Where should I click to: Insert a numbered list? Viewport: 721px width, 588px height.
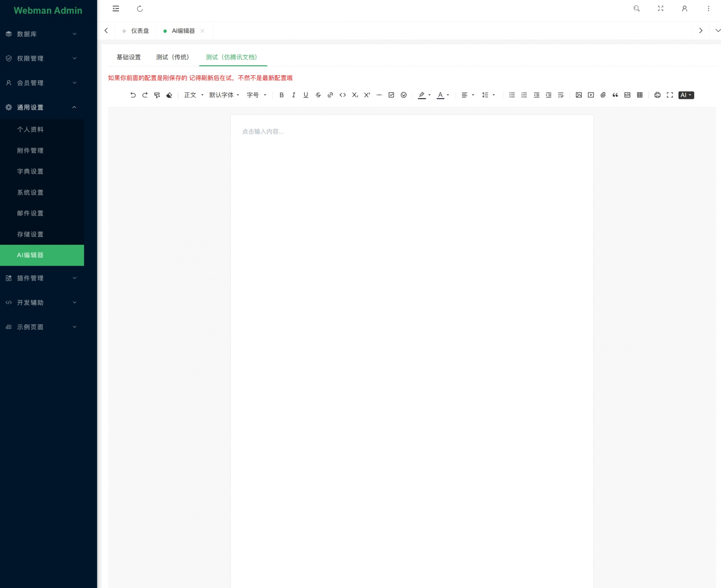(x=524, y=95)
